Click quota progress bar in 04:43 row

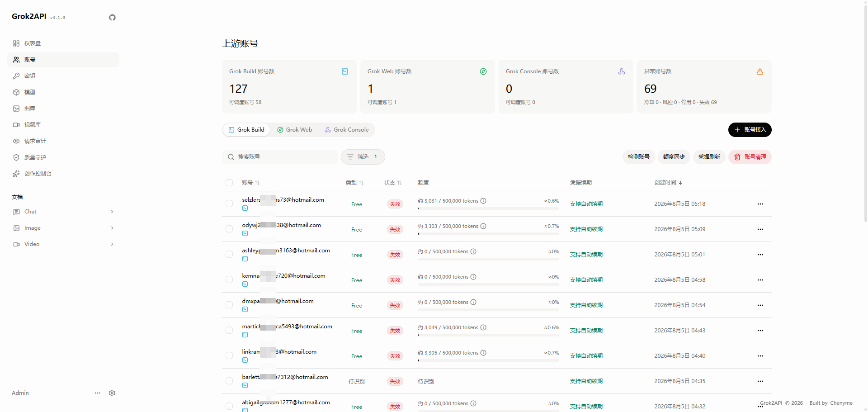point(488,335)
